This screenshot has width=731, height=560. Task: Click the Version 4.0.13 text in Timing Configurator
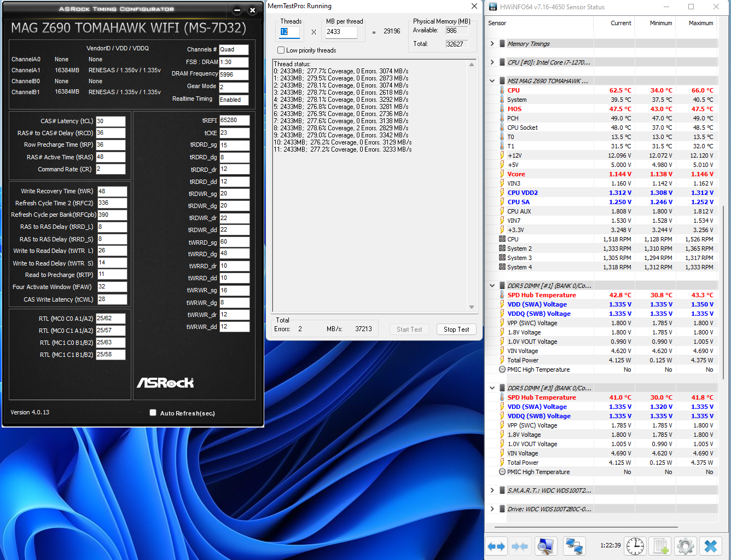[30, 413]
